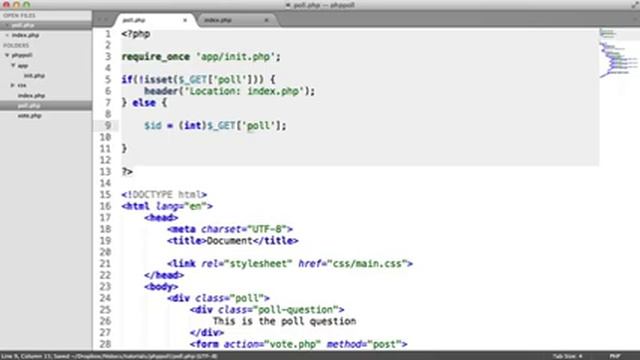Click the header('Location: index.php') line
Image resolution: width=640 pixels, height=360 pixels.
[230, 91]
